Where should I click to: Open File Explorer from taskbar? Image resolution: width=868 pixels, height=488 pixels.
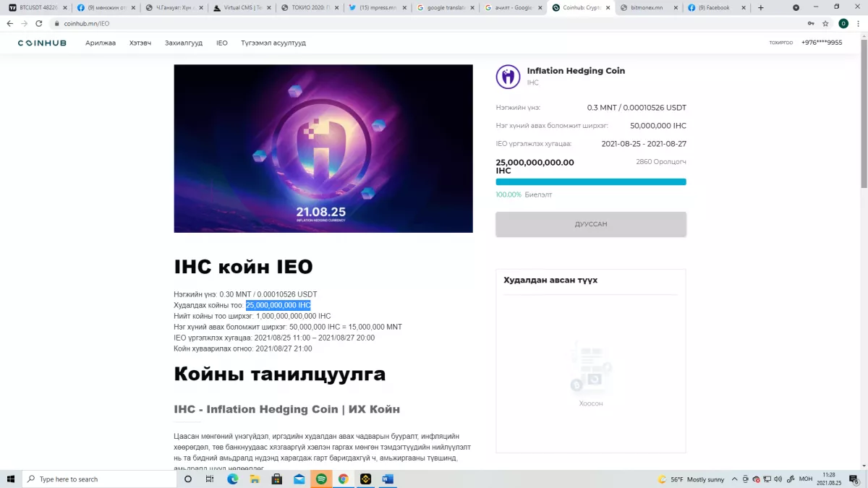point(255,479)
